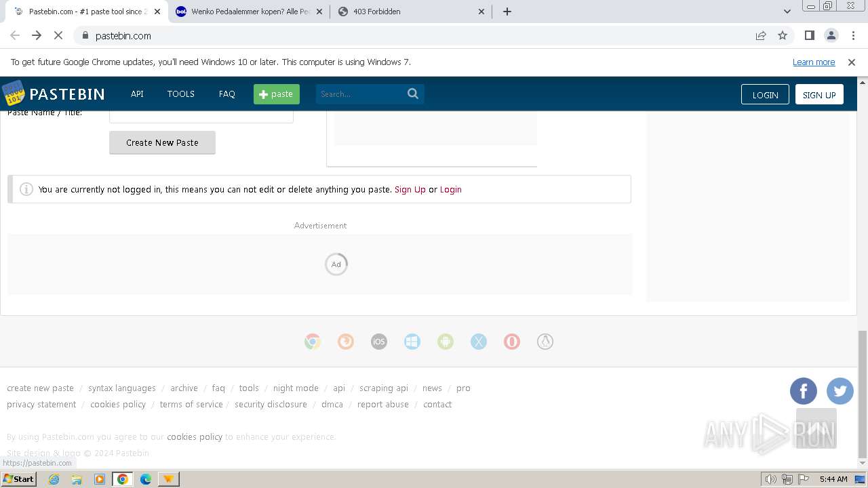Viewport: 868px width, 488px height.
Task: Open the macOS X app icon in footer
Action: pos(479,342)
